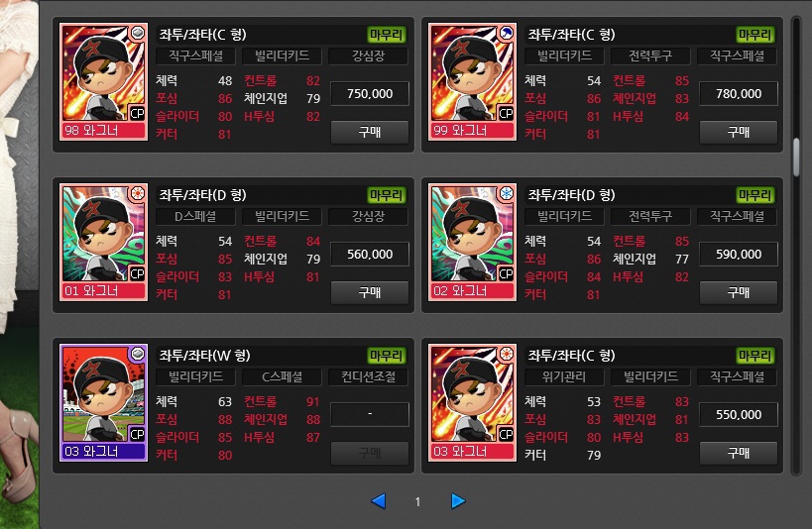Open the purple 03 와그너 player card thumbnail

pos(103,403)
